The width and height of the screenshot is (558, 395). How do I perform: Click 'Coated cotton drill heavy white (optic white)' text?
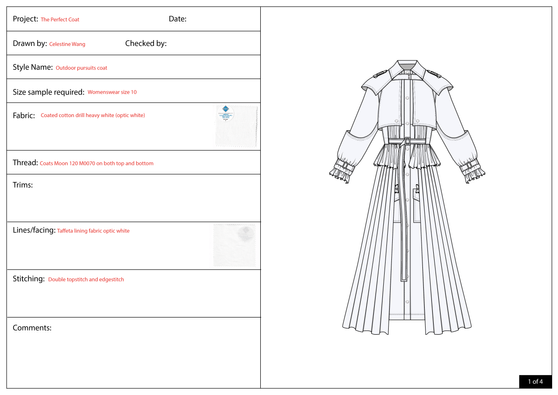tap(93, 115)
